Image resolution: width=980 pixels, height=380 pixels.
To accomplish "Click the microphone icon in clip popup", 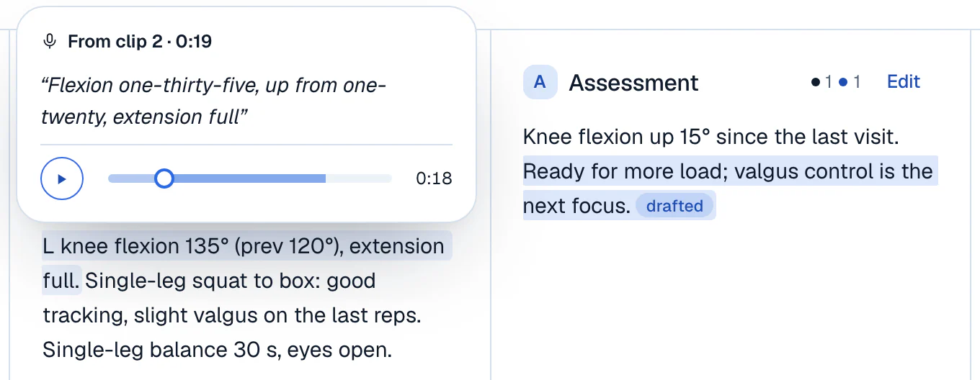I will tap(50, 42).
